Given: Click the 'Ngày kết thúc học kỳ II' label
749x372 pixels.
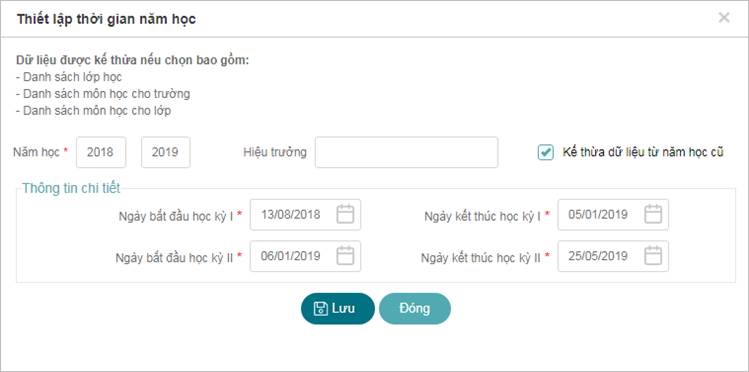Looking at the screenshot, I should 481,258.
